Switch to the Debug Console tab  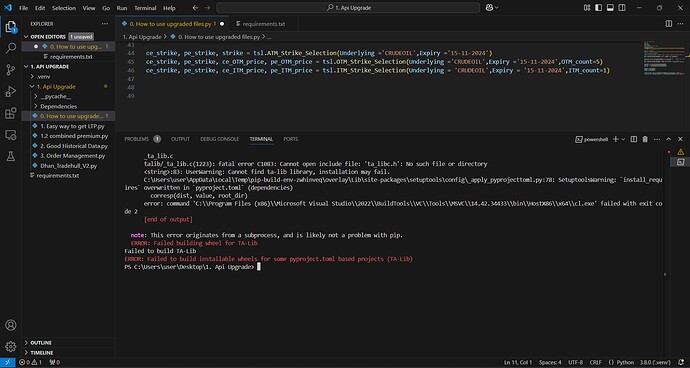(x=220, y=139)
